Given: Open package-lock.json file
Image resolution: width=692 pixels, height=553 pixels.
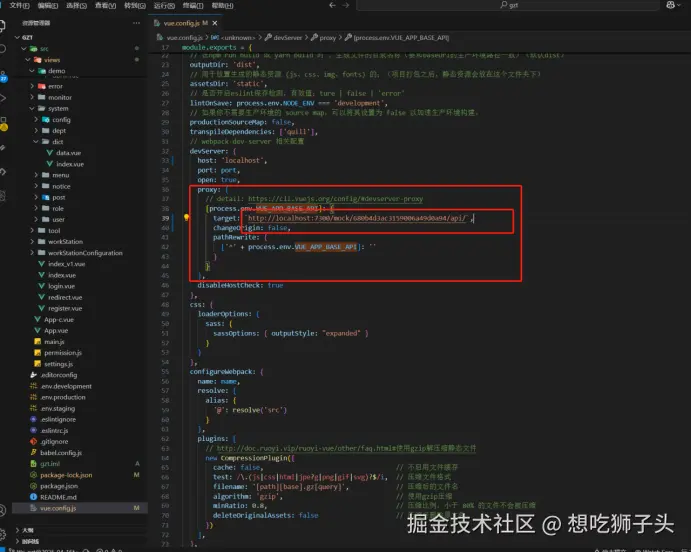Looking at the screenshot, I should point(66,475).
